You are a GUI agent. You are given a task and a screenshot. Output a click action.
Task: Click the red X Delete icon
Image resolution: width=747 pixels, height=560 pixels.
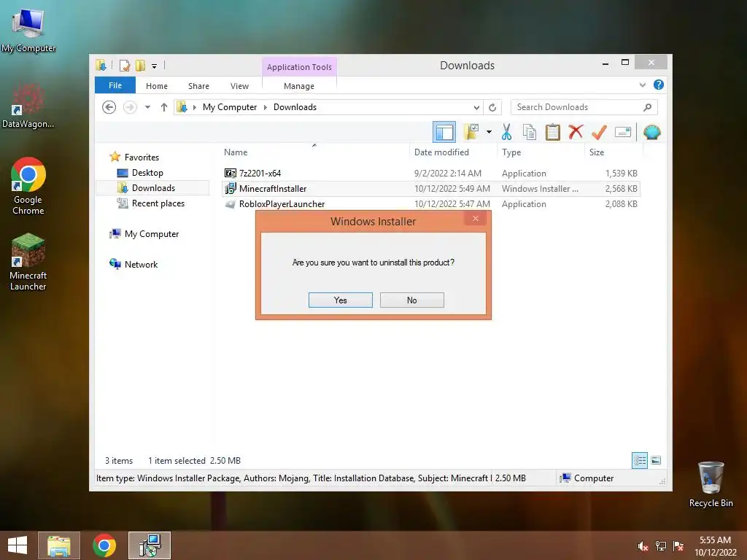(x=576, y=132)
